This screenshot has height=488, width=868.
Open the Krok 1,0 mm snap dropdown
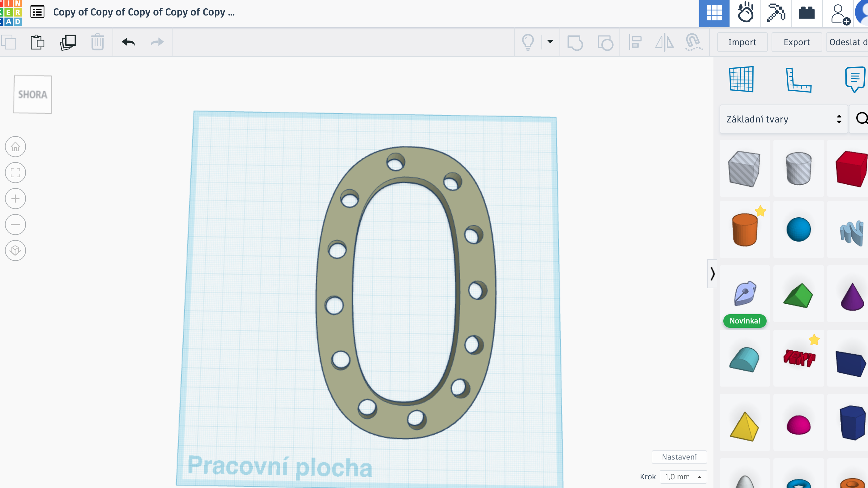point(683,477)
